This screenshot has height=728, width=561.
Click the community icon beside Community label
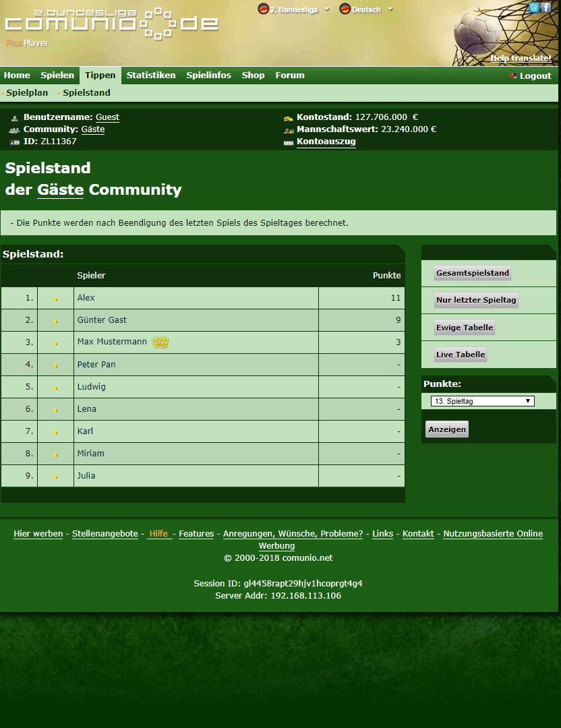click(x=14, y=130)
